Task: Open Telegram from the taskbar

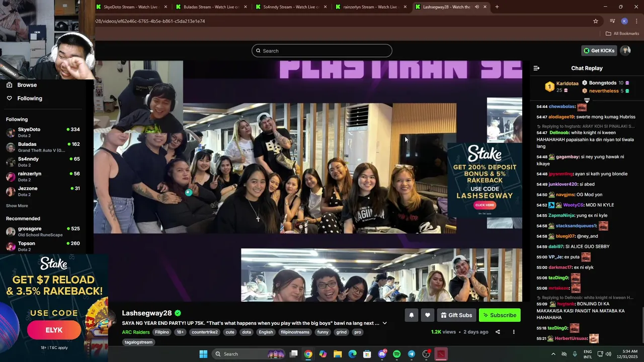Action: click(x=412, y=354)
